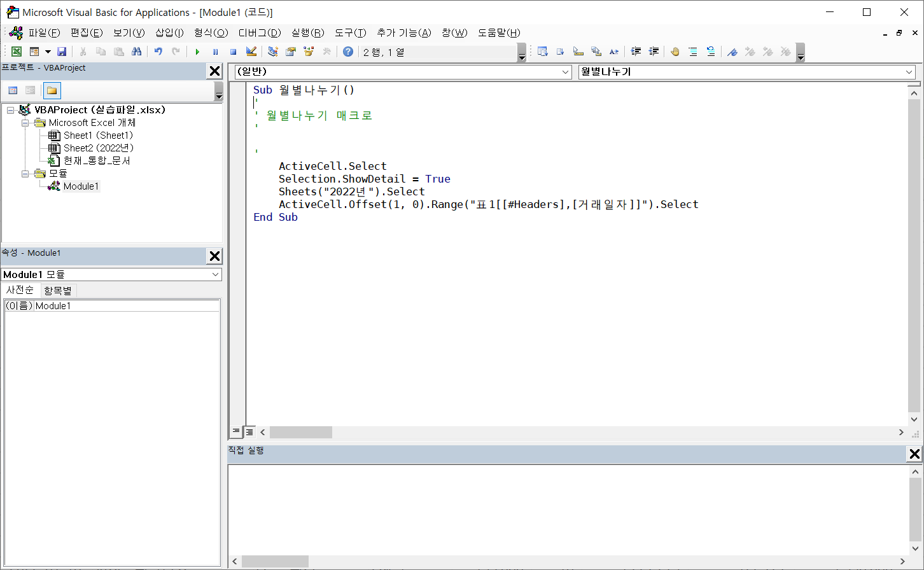
Task: Outdent the selected code lines
Action: coord(654,52)
